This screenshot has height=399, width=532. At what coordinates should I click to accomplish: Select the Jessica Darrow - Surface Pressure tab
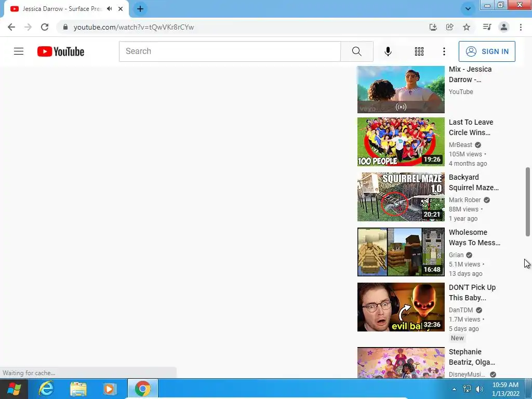point(61,9)
